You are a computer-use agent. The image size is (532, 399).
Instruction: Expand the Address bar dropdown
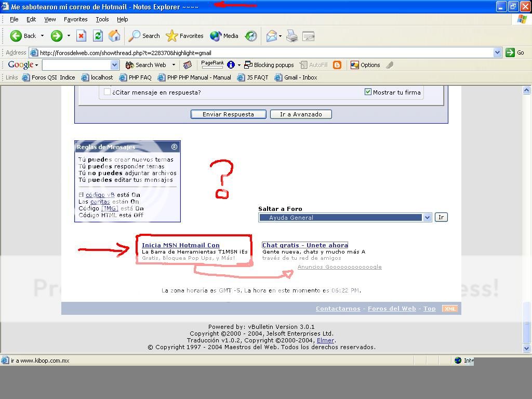pos(497,52)
